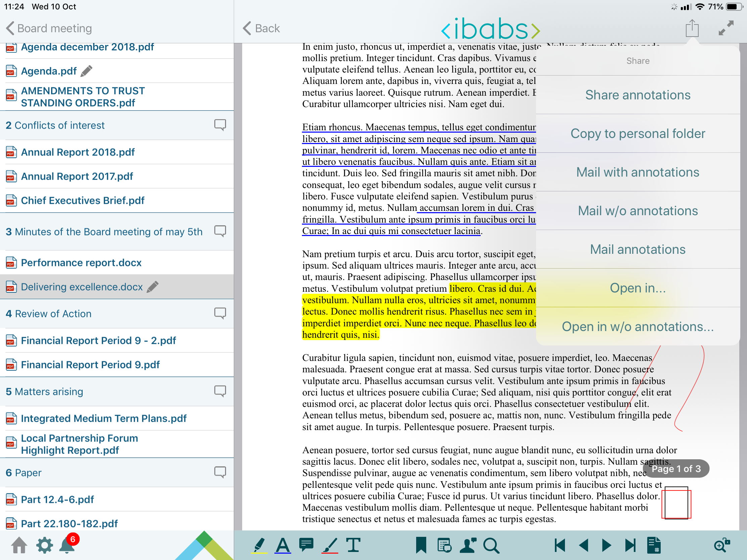The image size is (747, 560).
Task: Toggle fullscreen with the expand arrows
Action: (726, 28)
